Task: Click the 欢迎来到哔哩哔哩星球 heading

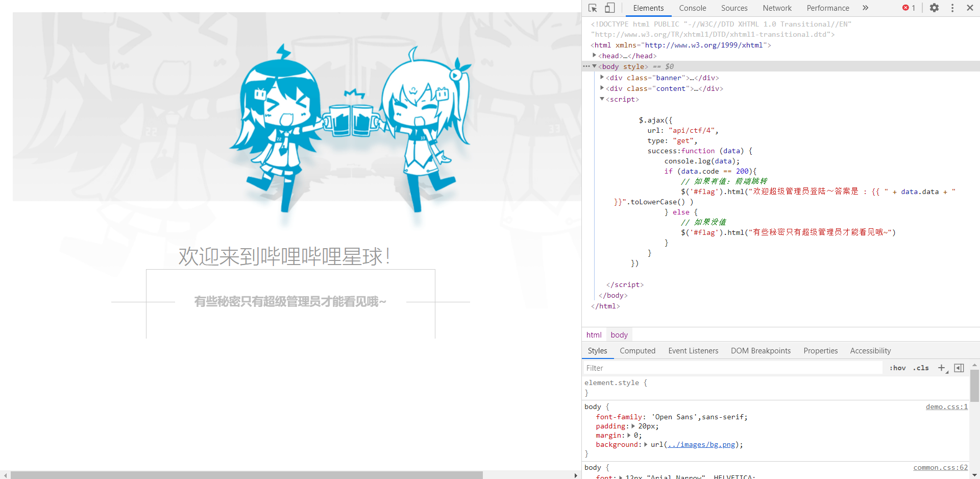Action: [284, 256]
